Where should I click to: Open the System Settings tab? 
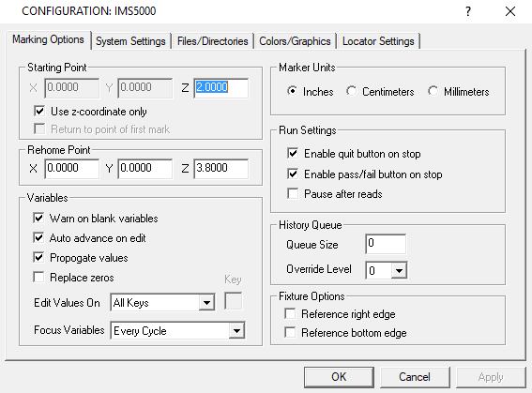(x=130, y=41)
